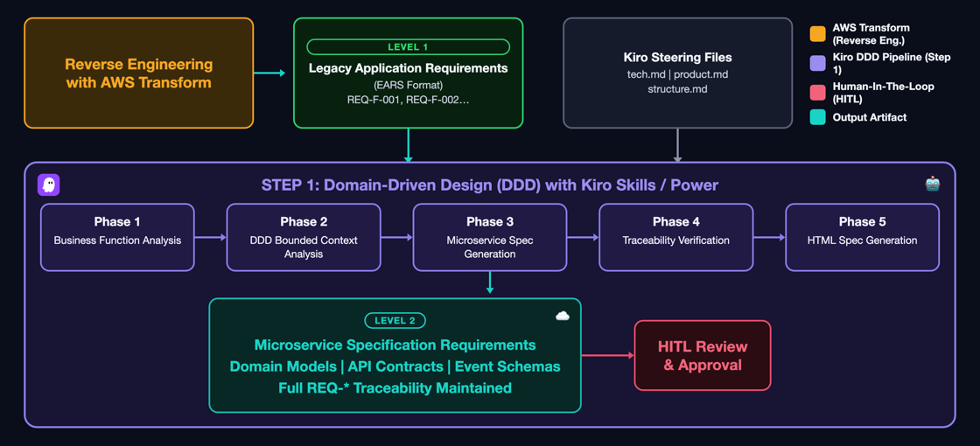Click the teal Output Artifact legend swatch
The height and width of the screenshot is (446, 980).
tap(817, 117)
